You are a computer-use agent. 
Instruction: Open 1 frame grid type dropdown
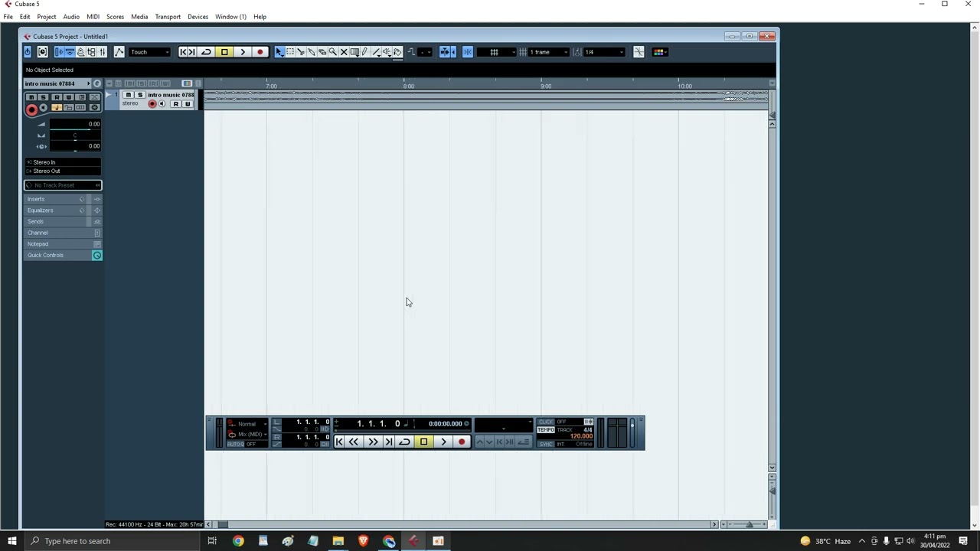(x=548, y=52)
